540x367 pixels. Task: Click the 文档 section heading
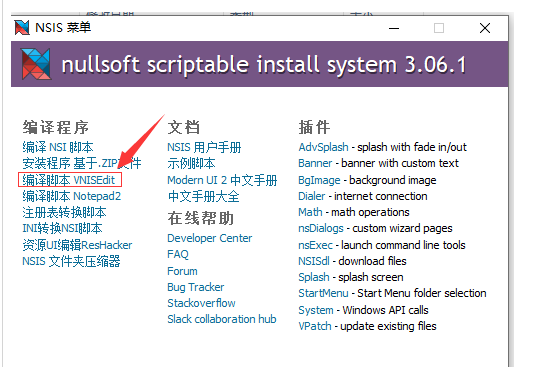pos(184,127)
